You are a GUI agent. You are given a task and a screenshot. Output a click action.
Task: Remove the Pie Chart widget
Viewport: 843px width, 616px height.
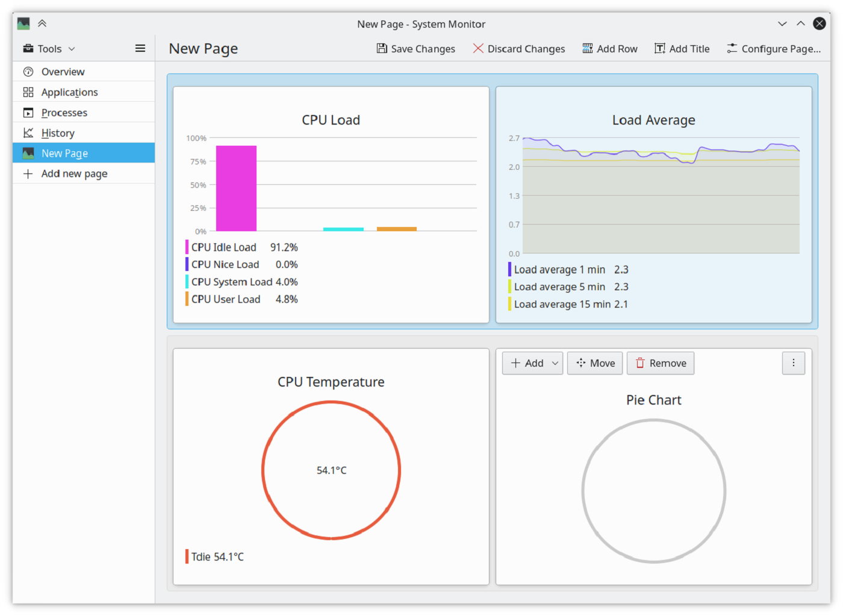coord(661,362)
